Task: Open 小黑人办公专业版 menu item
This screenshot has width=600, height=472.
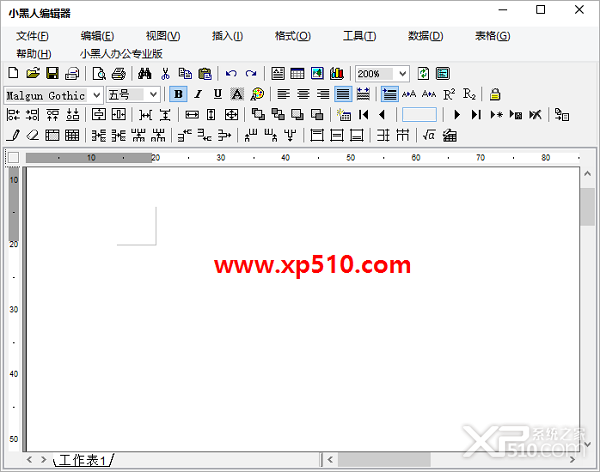Action: [121, 54]
